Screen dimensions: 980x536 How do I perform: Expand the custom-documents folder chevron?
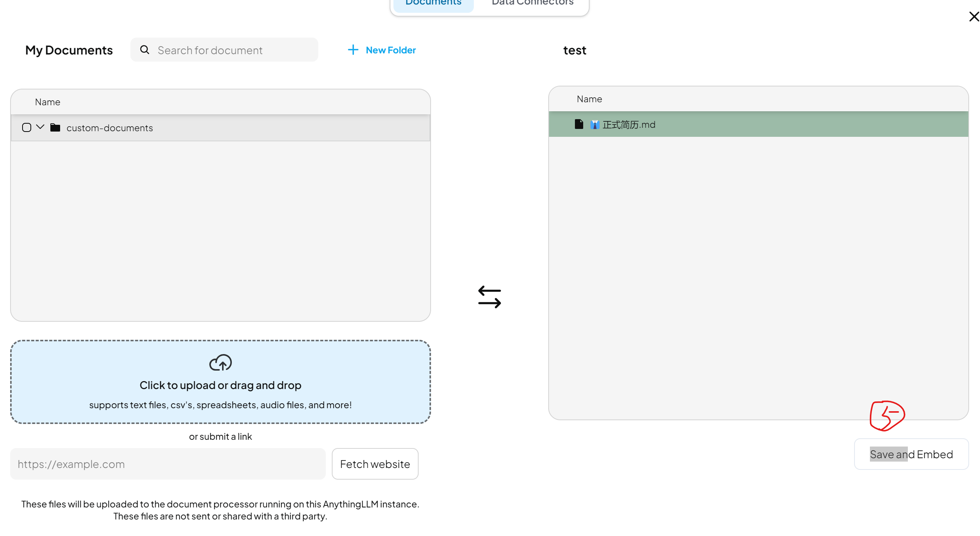pyautogui.click(x=40, y=127)
